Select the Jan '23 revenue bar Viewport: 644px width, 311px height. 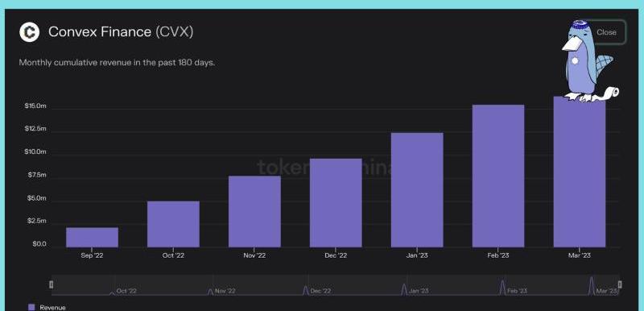pyautogui.click(x=417, y=190)
